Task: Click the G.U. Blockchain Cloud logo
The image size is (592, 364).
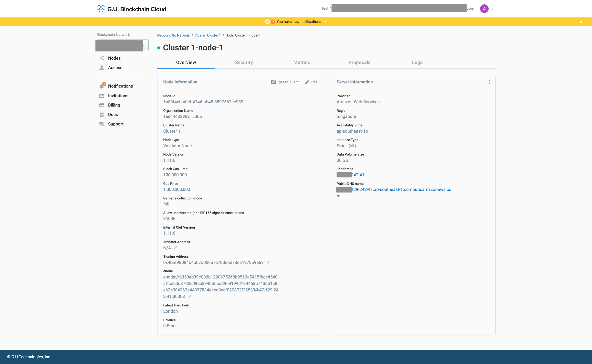Action: 131,9
